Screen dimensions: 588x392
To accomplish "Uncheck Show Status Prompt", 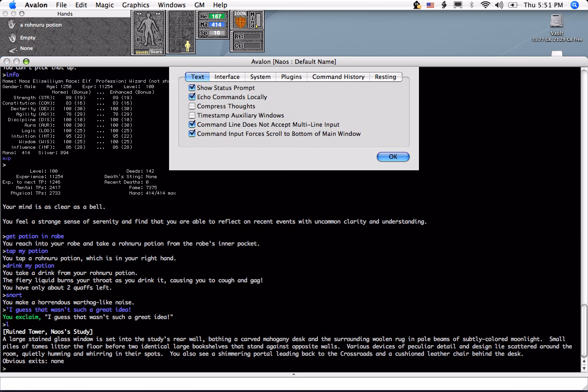I will click(192, 88).
